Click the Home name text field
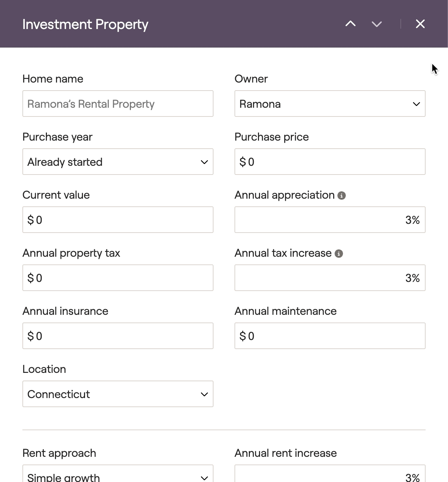 [118, 104]
